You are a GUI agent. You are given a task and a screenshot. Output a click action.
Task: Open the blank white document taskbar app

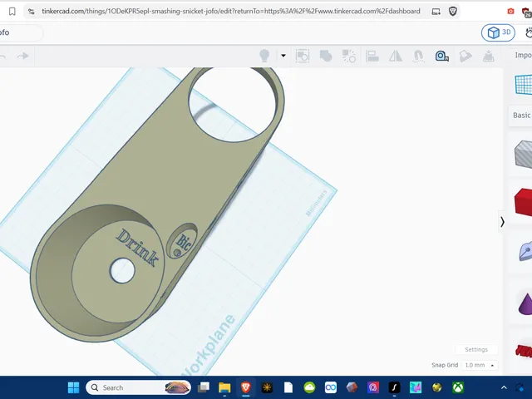tap(288, 387)
